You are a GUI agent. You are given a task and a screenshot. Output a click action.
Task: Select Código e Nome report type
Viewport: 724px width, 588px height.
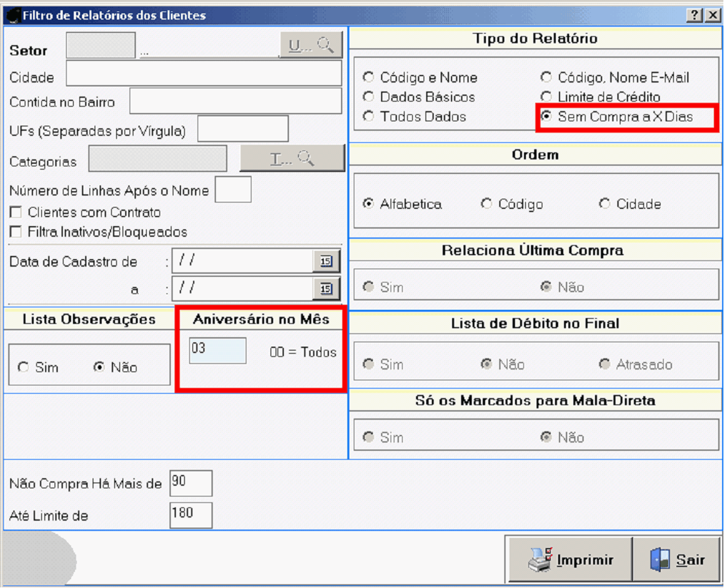[368, 77]
